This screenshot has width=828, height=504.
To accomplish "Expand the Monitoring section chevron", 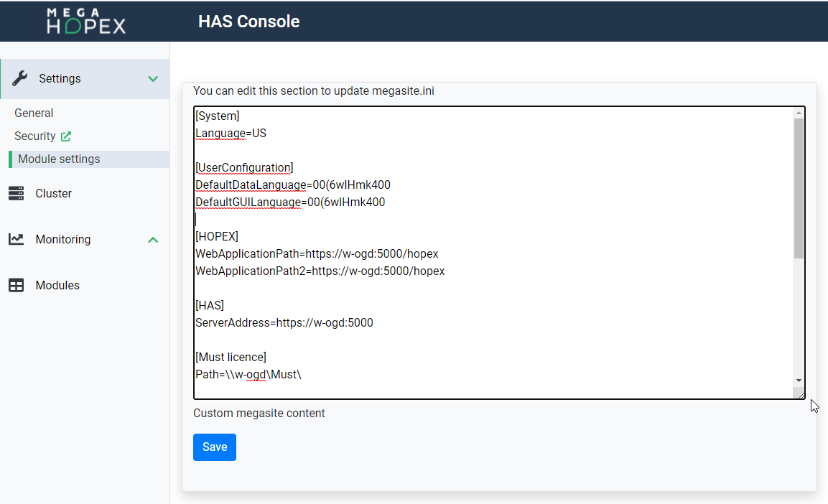I will click(153, 240).
